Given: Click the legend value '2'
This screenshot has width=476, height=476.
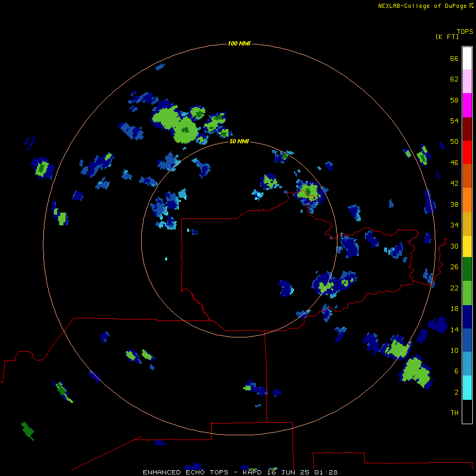Looking at the screenshot, I should [x=456, y=392].
